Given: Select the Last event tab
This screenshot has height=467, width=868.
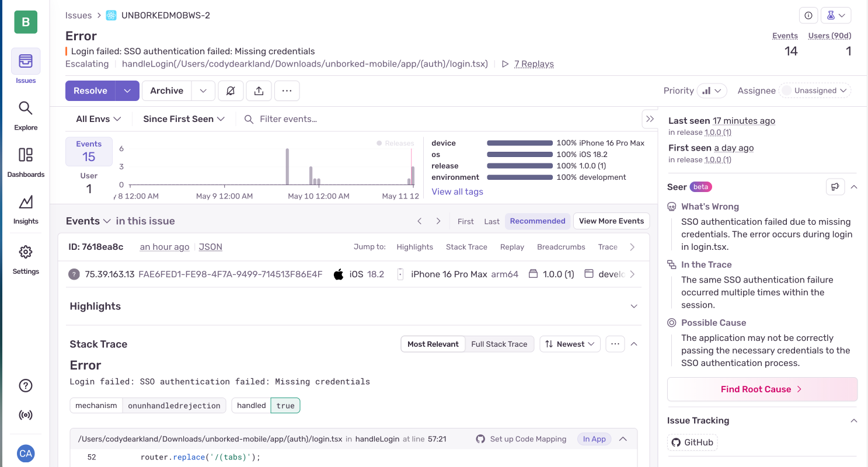Looking at the screenshot, I should coord(491,221).
